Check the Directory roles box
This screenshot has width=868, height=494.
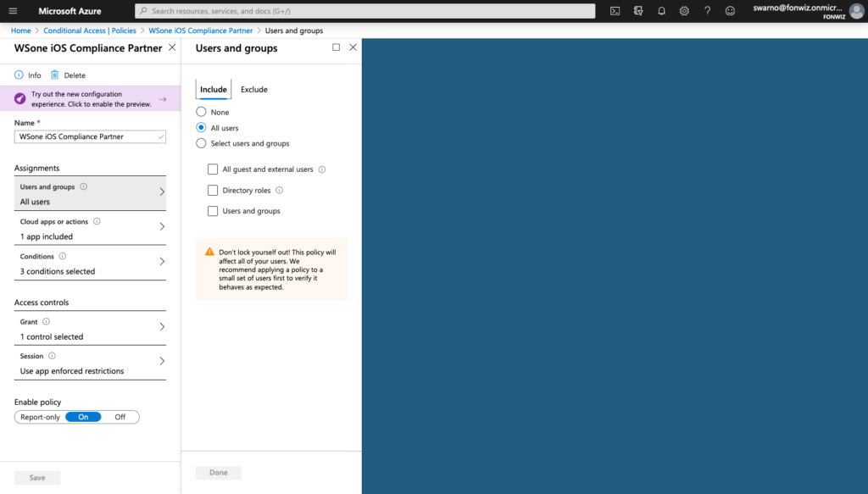pyautogui.click(x=213, y=191)
